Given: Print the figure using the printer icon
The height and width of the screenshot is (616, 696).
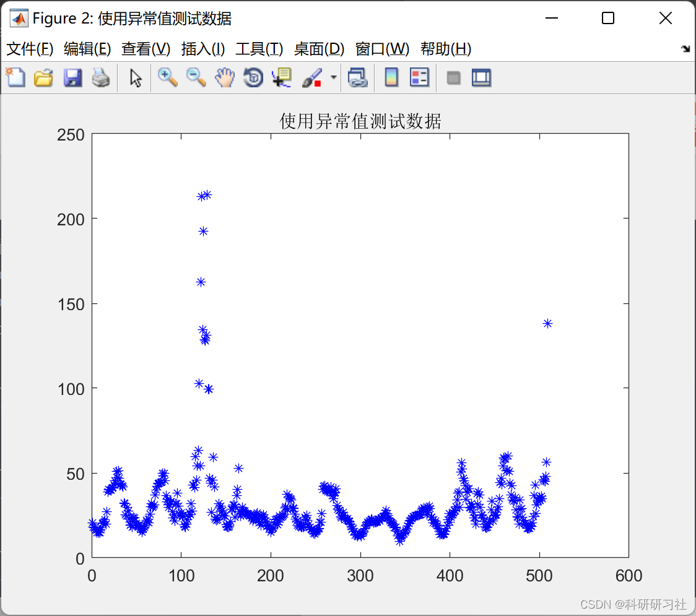Looking at the screenshot, I should tap(101, 77).
